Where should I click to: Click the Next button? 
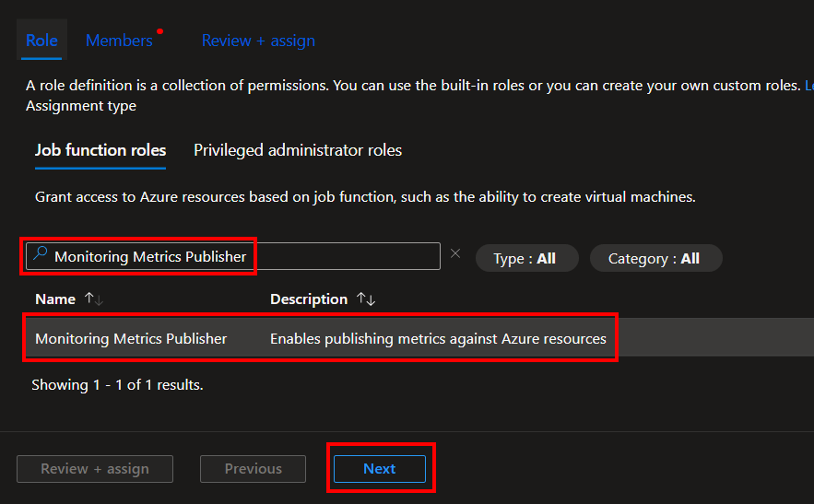pyautogui.click(x=380, y=469)
